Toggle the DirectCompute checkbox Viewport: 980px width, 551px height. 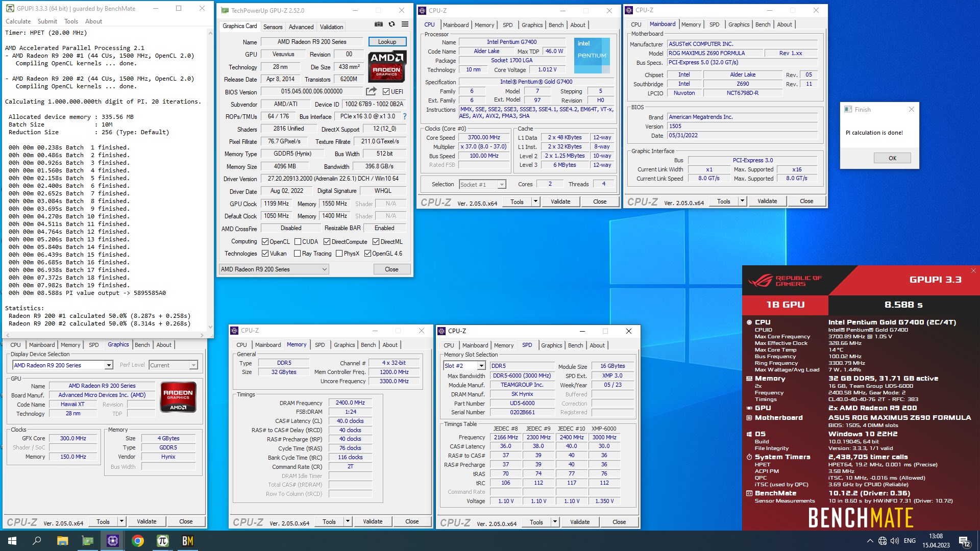point(327,242)
